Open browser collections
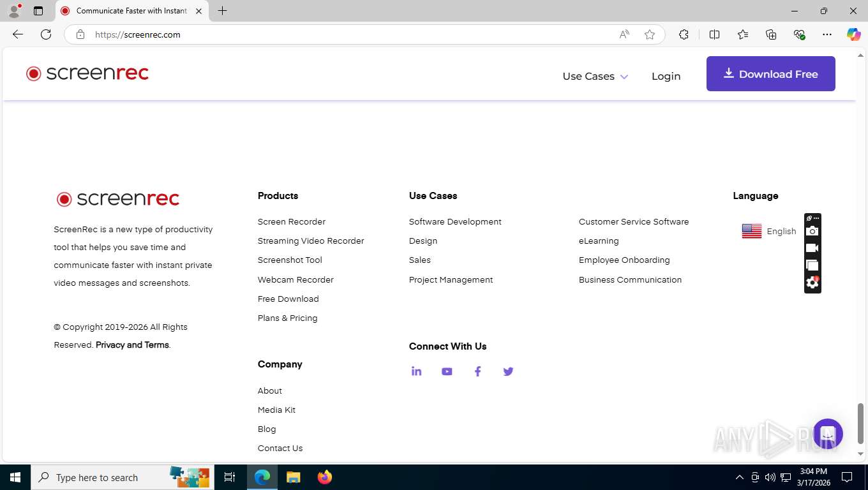The image size is (868, 490). (771, 34)
